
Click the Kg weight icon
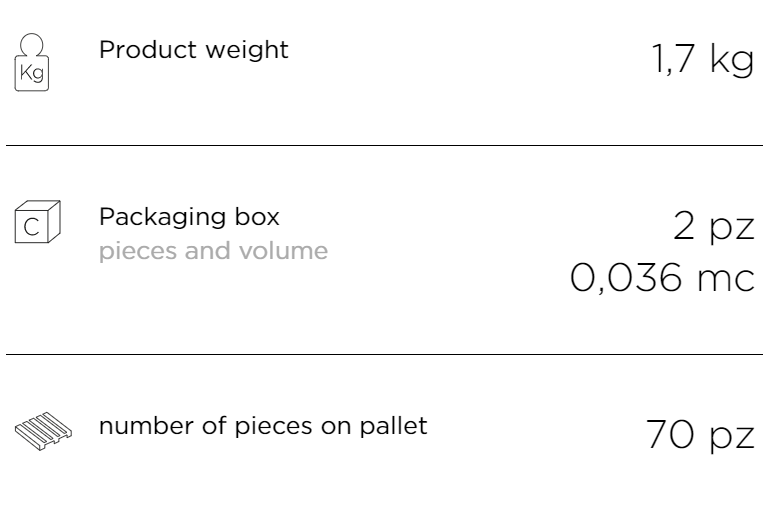[x=32, y=62]
